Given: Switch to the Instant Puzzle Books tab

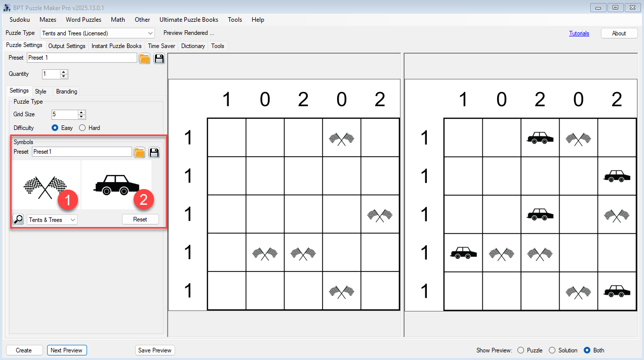Looking at the screenshot, I should pos(116,46).
